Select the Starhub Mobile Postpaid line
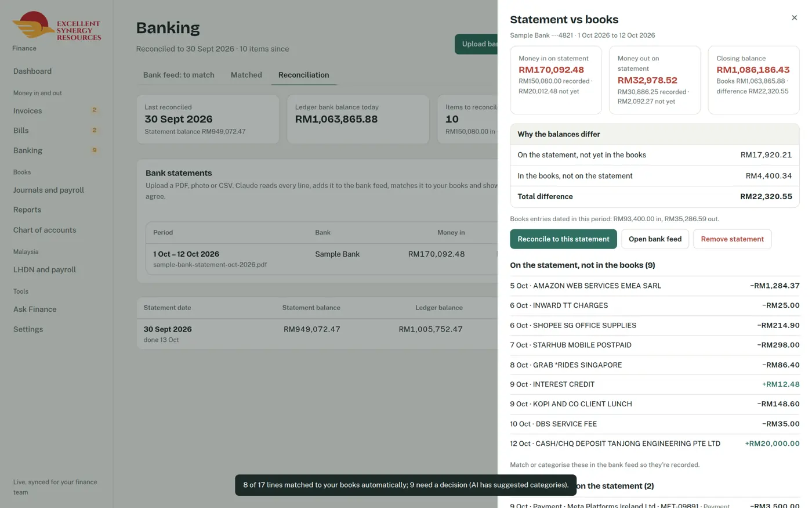812x508 pixels. point(655,345)
